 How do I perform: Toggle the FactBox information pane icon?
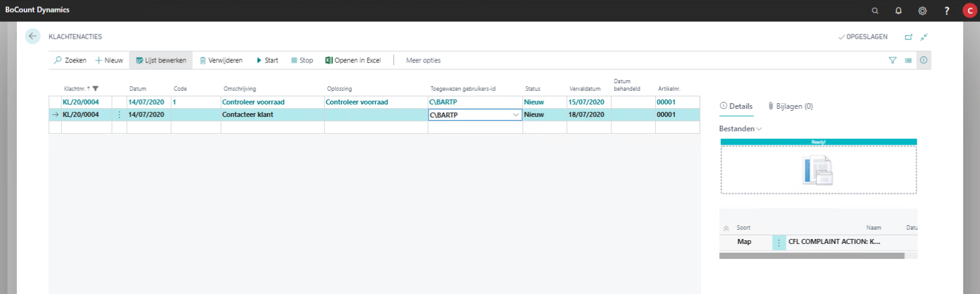click(923, 61)
